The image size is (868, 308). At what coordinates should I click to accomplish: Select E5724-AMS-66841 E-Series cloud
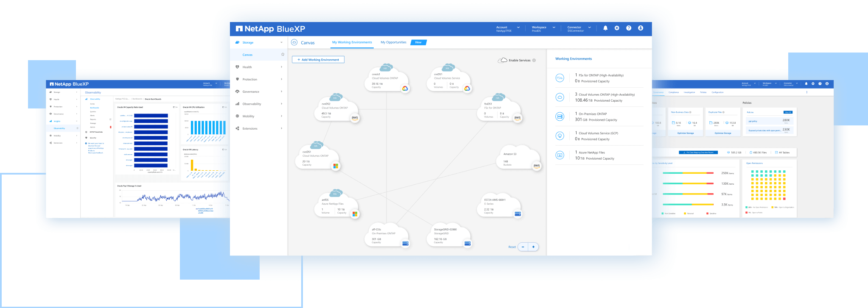pyautogui.click(x=500, y=205)
